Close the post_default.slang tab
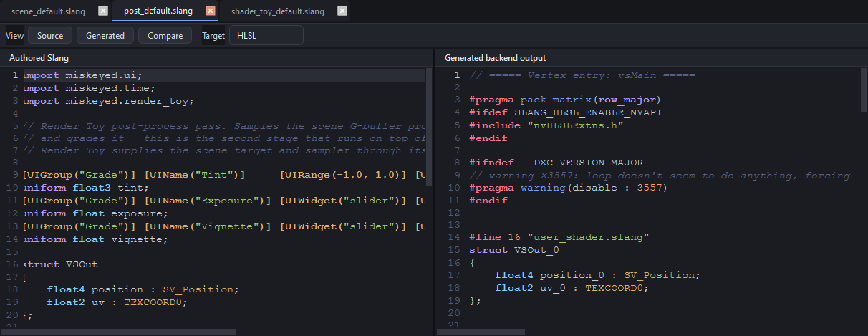Viewport: 868px width, 336px height. pyautogui.click(x=210, y=11)
